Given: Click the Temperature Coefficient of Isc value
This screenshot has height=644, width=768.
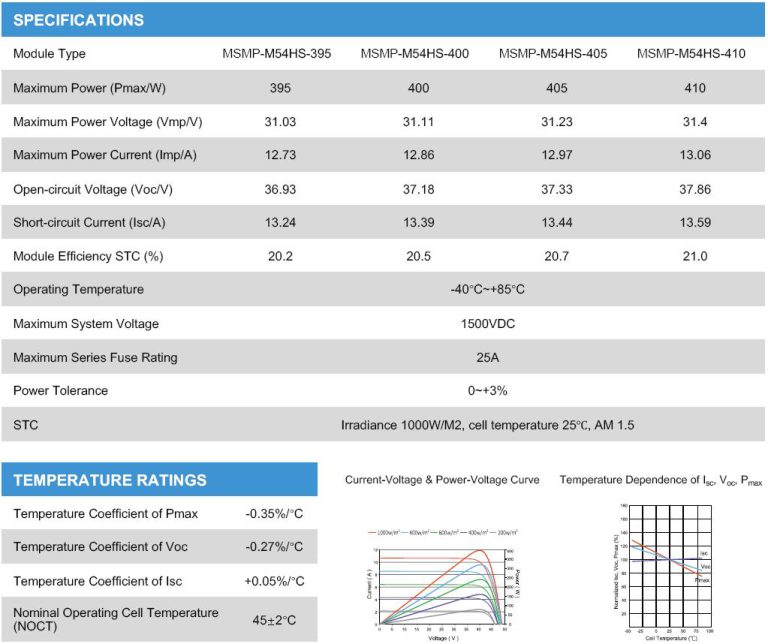Looking at the screenshot, I should coord(274,581).
